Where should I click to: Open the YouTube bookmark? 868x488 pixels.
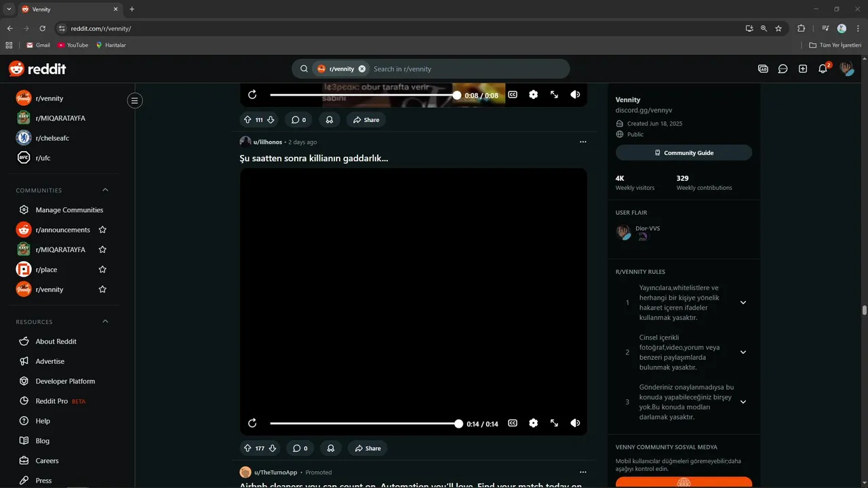73,45
